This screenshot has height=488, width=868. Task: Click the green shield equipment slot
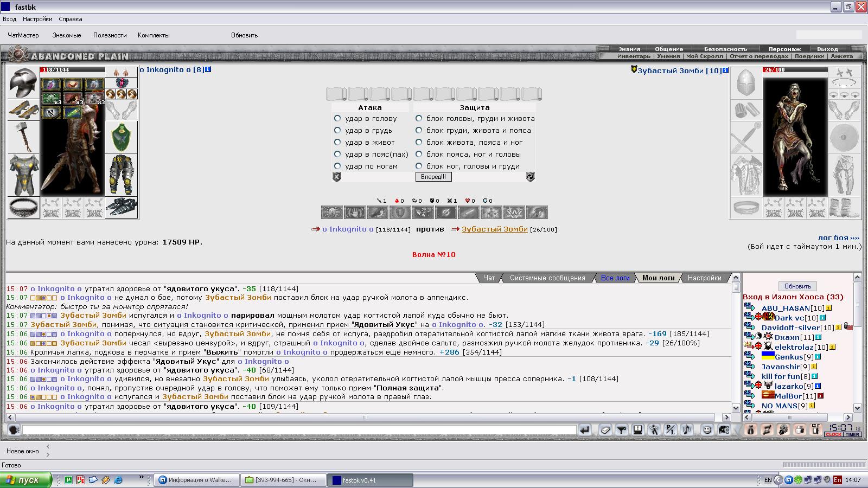(122, 137)
